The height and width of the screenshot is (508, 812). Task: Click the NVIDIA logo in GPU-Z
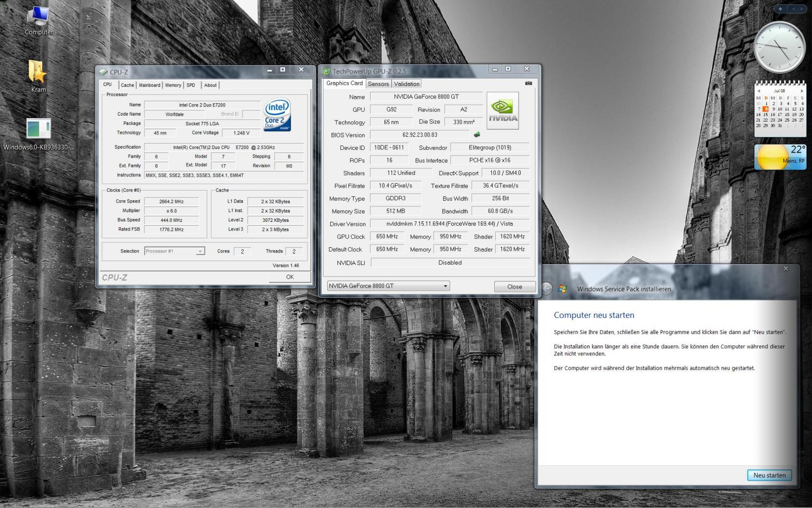click(x=502, y=110)
